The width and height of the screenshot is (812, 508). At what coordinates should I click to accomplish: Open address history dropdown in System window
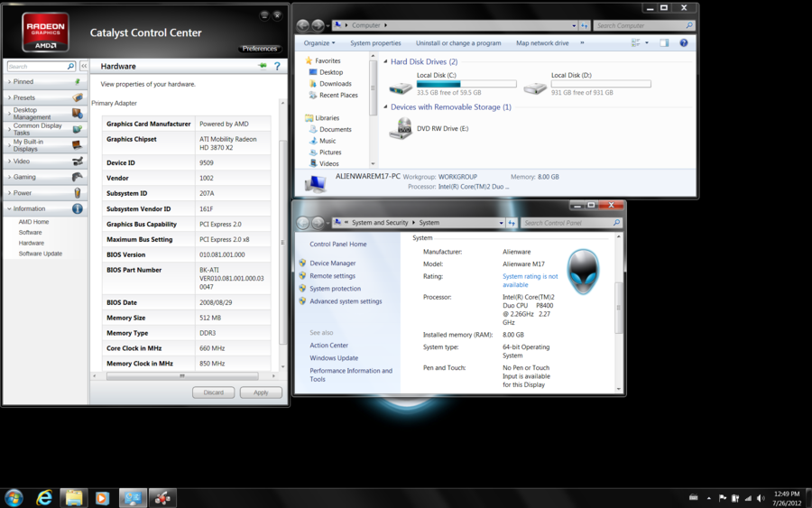pos(501,223)
